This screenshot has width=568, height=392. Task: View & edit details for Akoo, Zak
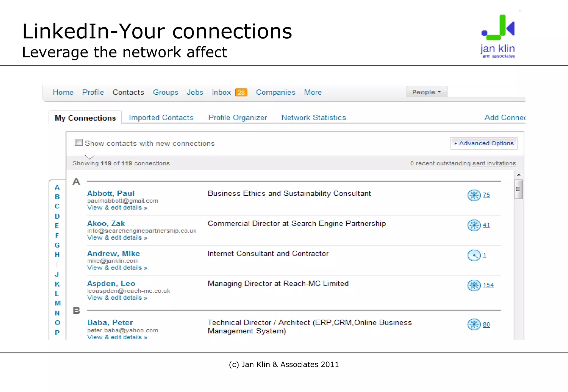tap(117, 238)
